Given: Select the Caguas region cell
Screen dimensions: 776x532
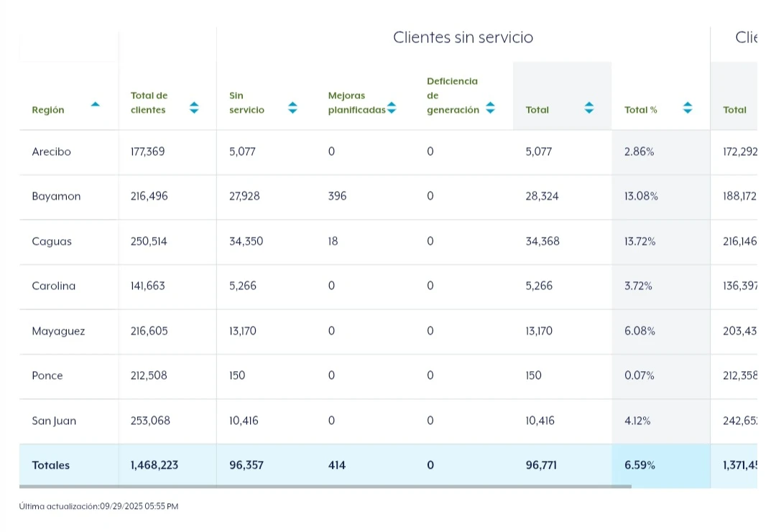Looking at the screenshot, I should (x=52, y=242).
